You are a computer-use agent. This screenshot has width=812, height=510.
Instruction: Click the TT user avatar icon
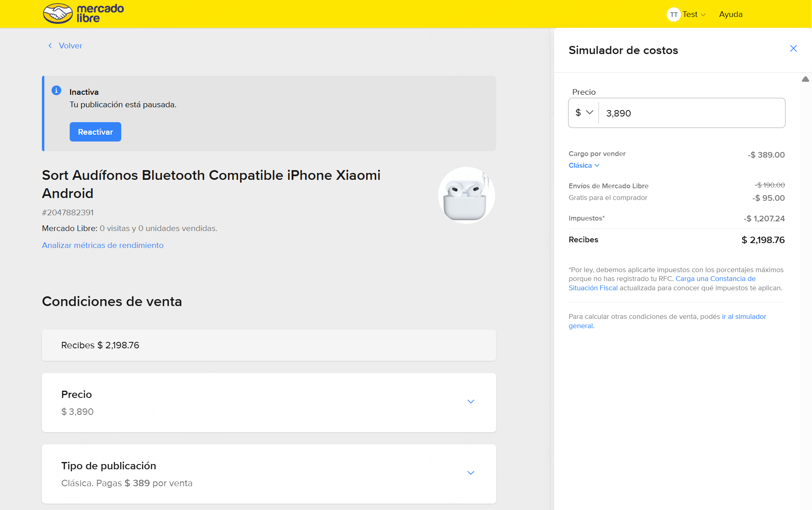[674, 14]
